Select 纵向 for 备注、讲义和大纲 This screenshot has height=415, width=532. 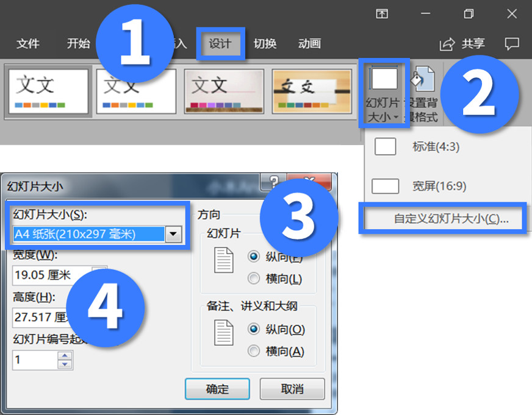tap(254, 329)
